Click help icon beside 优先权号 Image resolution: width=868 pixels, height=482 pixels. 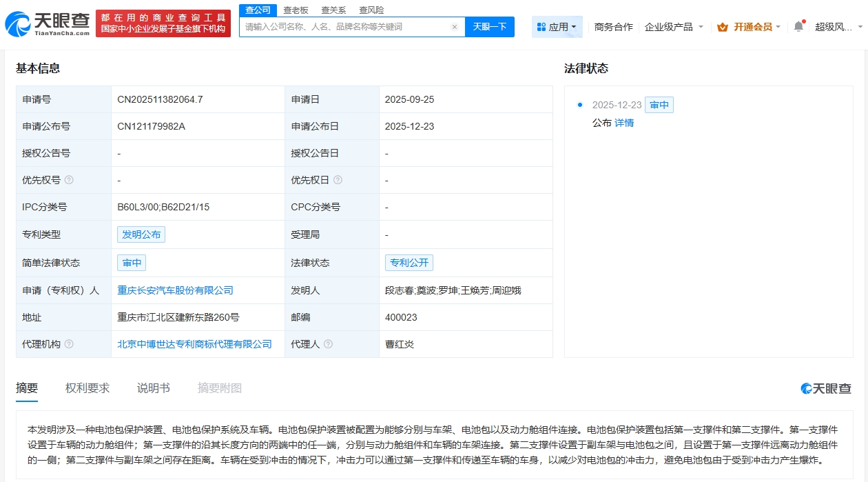69,180
